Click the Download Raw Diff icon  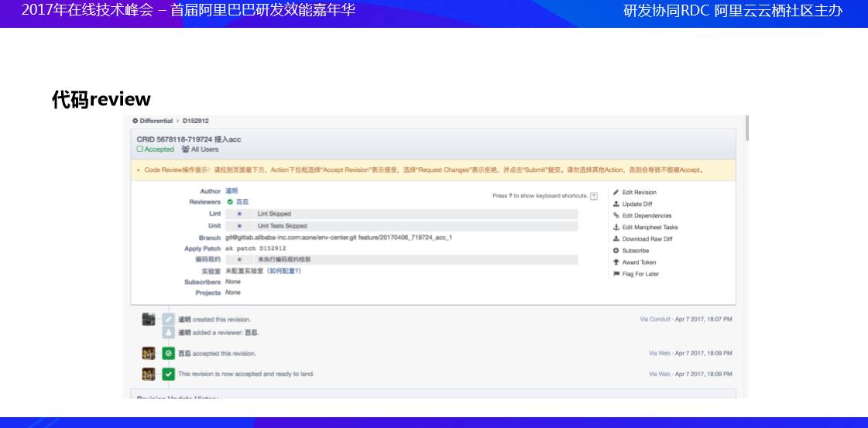616,239
